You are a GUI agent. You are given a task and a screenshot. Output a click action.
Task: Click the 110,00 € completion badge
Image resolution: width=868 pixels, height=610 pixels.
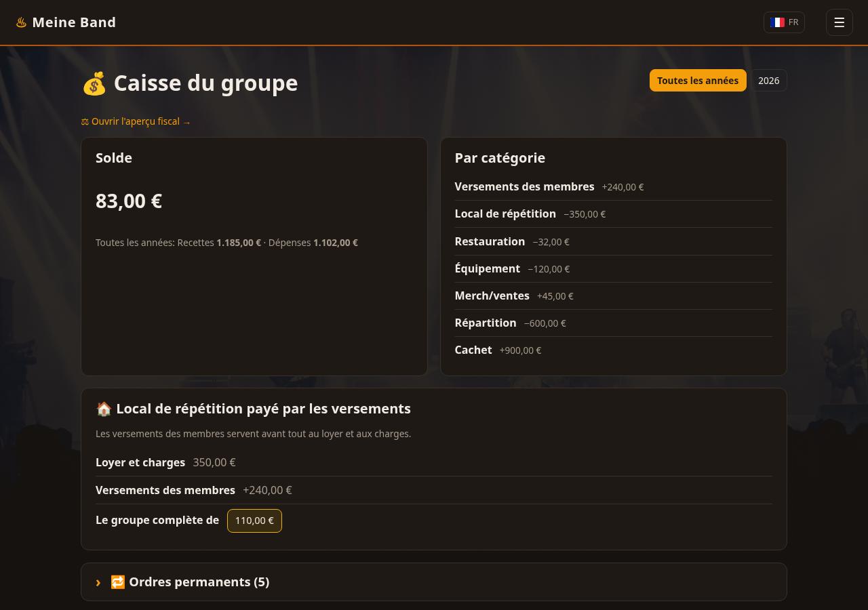[x=254, y=521]
